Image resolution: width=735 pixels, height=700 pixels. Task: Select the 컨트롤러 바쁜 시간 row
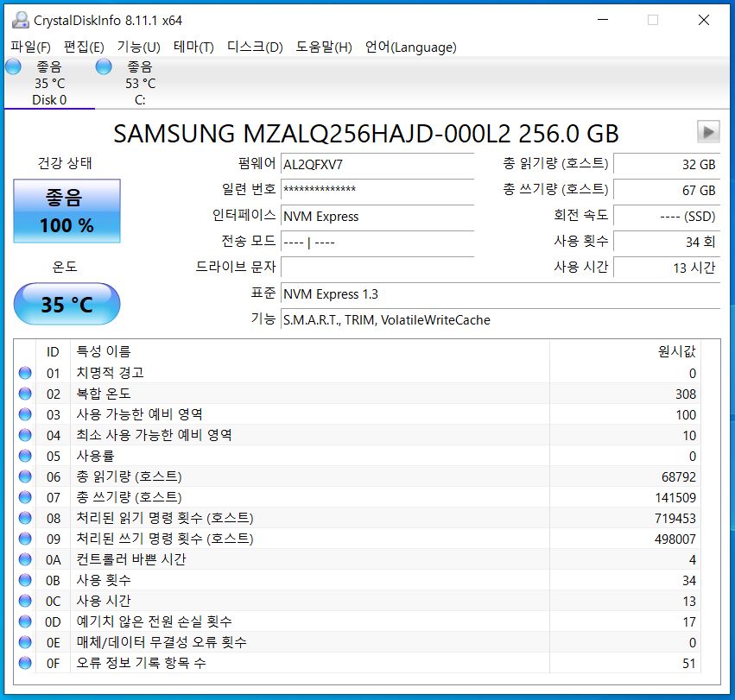coord(358,559)
